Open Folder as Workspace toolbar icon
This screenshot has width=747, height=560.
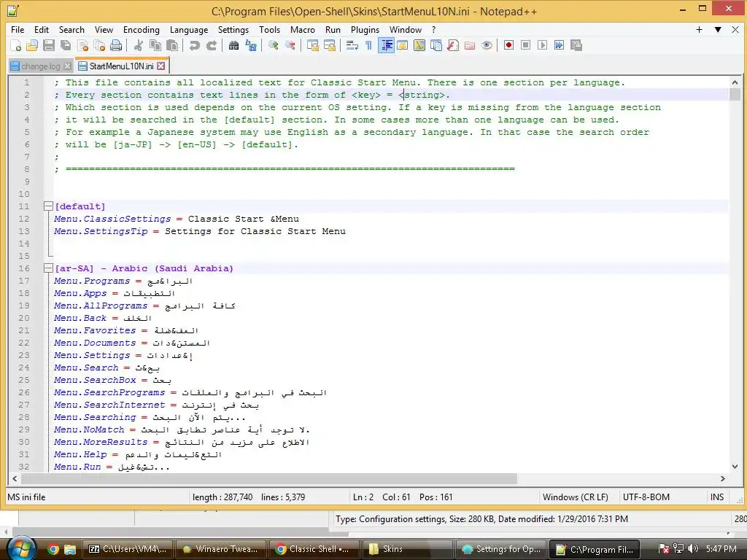click(x=470, y=45)
